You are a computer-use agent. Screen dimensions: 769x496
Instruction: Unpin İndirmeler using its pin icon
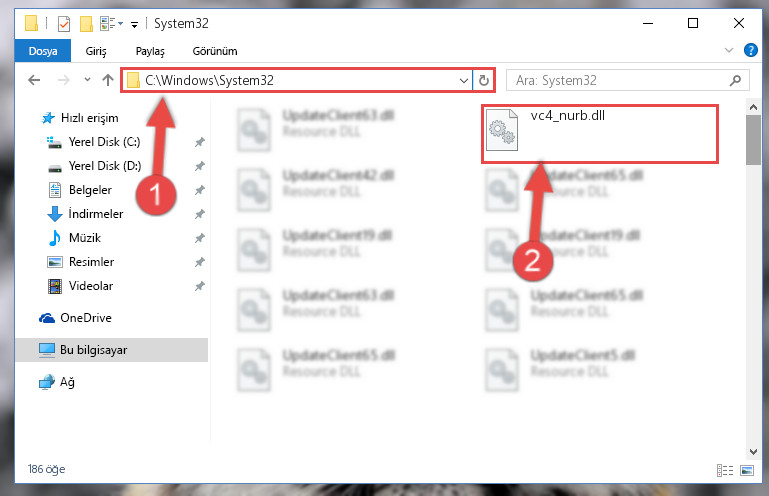(199, 214)
